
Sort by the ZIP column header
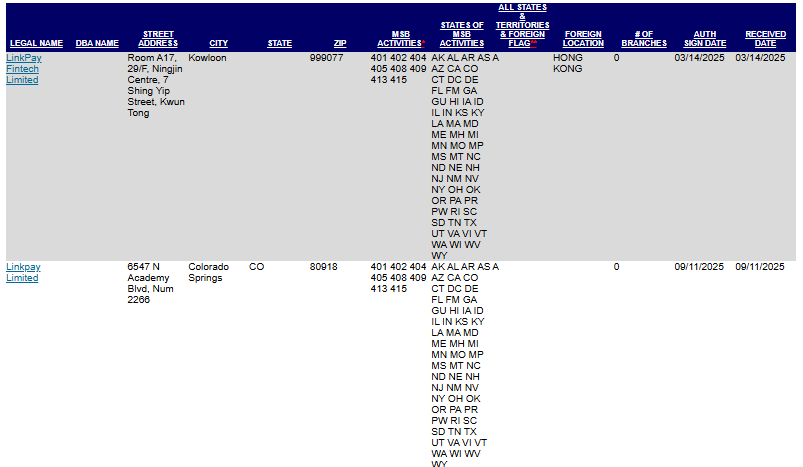click(x=340, y=44)
